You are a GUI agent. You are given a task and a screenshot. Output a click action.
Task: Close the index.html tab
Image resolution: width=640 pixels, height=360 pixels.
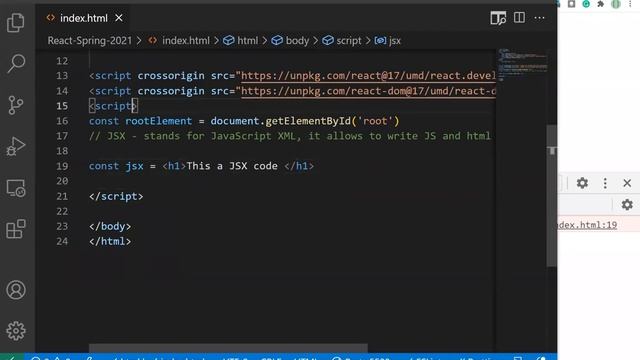click(x=119, y=18)
